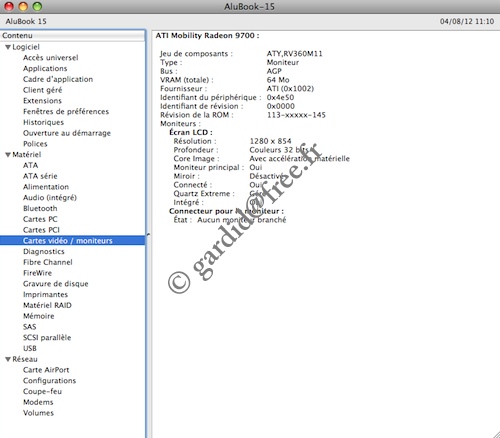Screen dimensions: 500x438
Task: Open Audio (intégré) entry
Action: point(50,198)
